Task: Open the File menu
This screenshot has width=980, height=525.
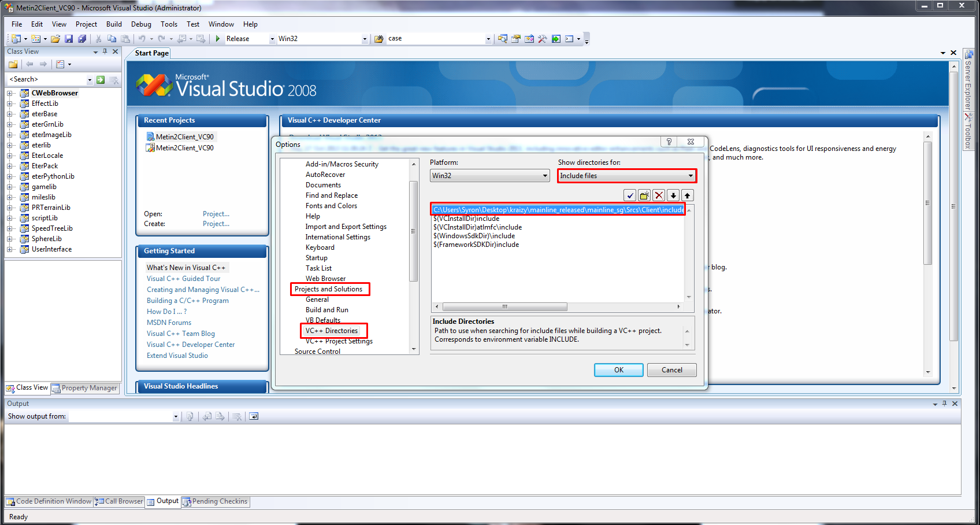Action: point(17,24)
